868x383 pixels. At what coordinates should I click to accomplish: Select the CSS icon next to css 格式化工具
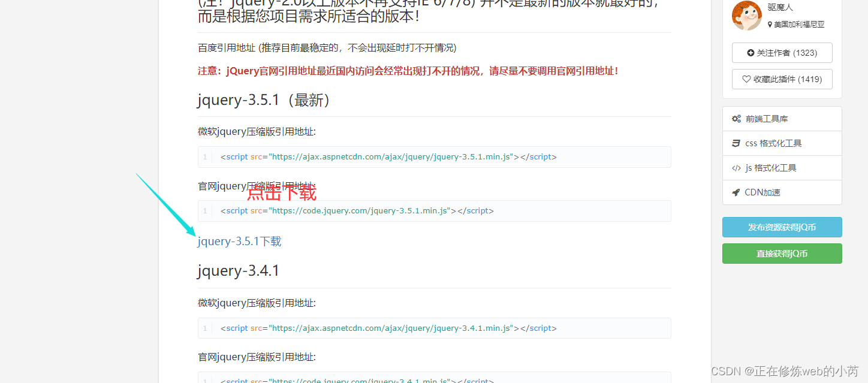click(736, 143)
